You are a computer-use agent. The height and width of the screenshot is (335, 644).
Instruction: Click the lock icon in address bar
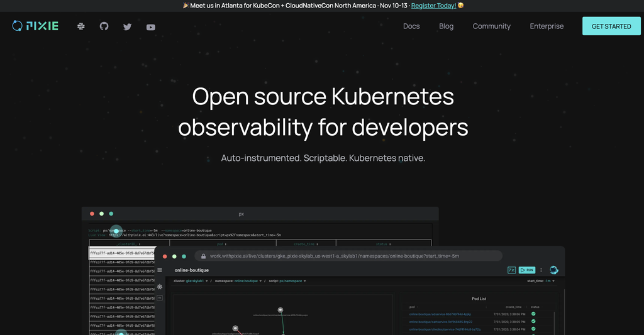click(x=203, y=256)
